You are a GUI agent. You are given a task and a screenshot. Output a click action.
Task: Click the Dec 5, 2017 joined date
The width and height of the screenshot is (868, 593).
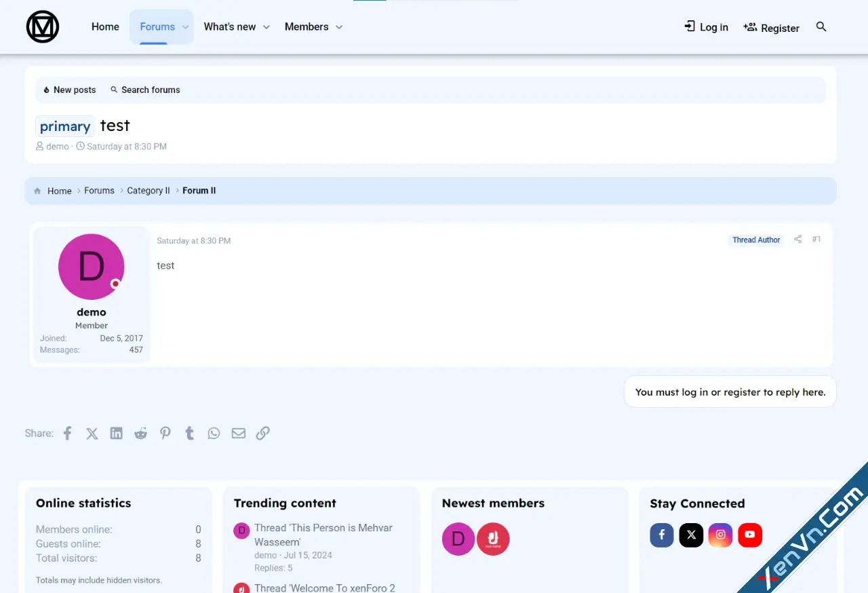(x=121, y=338)
